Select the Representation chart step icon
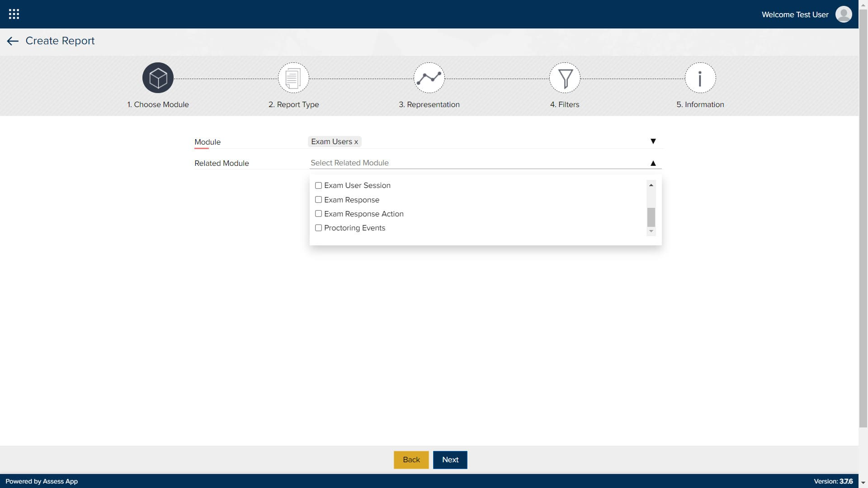 coord(429,78)
